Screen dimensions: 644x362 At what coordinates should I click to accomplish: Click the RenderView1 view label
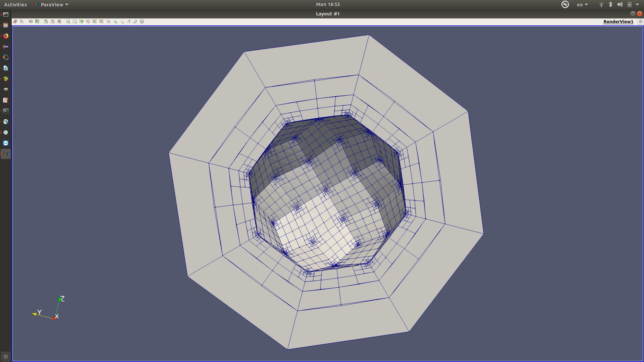(x=618, y=22)
